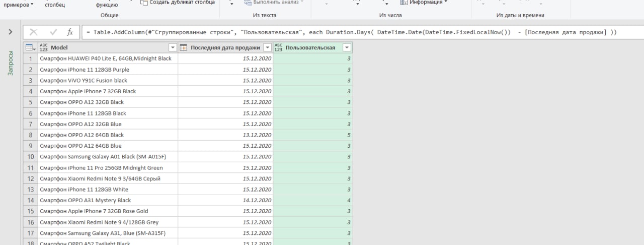Select cell Смартфон Apple iPhone 7 32GB Rose Gold
This screenshot has height=245, width=644.
point(107,211)
